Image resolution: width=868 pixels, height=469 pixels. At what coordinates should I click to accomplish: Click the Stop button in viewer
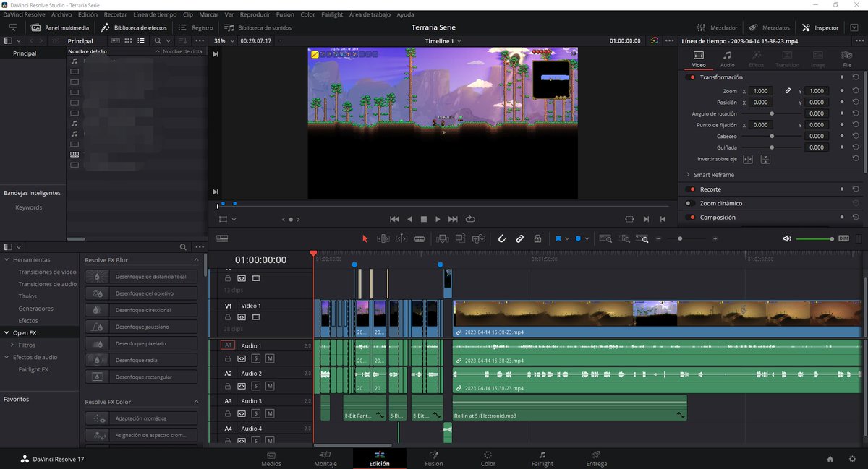[x=424, y=219]
